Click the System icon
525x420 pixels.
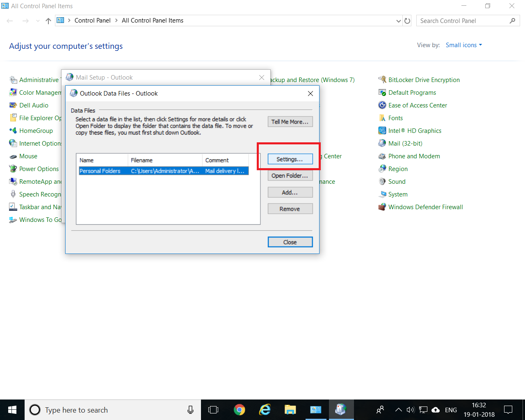382,194
